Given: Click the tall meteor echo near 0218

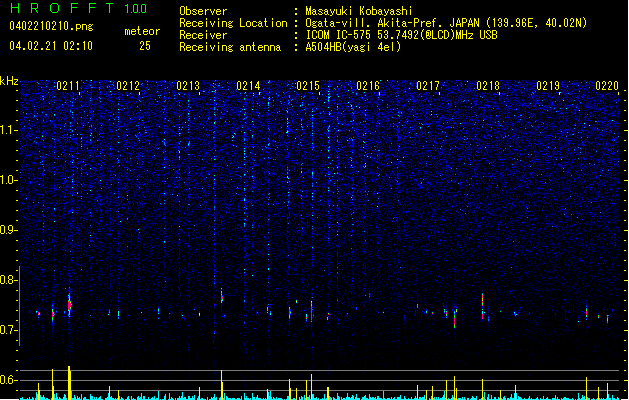Looking at the screenshot, I should [x=483, y=306].
